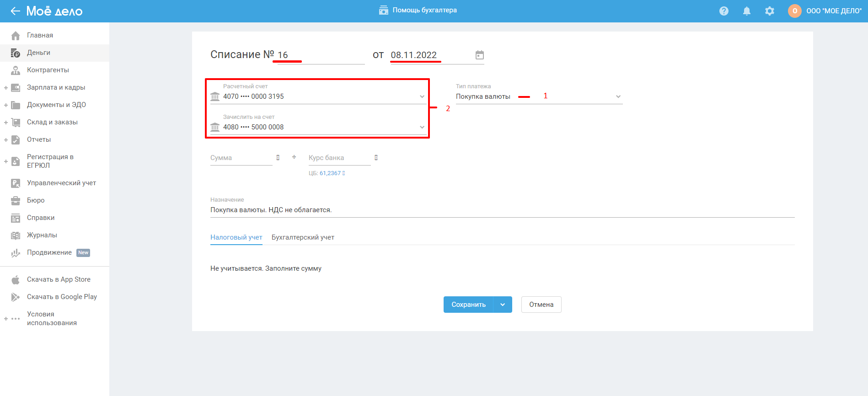
Task: Open Помощь бухгалтера link
Action: [424, 10]
